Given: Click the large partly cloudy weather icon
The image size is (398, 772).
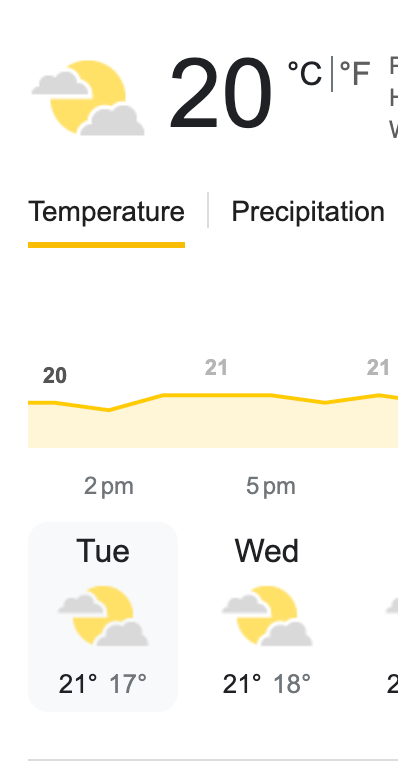Looking at the screenshot, I should click(x=88, y=98).
